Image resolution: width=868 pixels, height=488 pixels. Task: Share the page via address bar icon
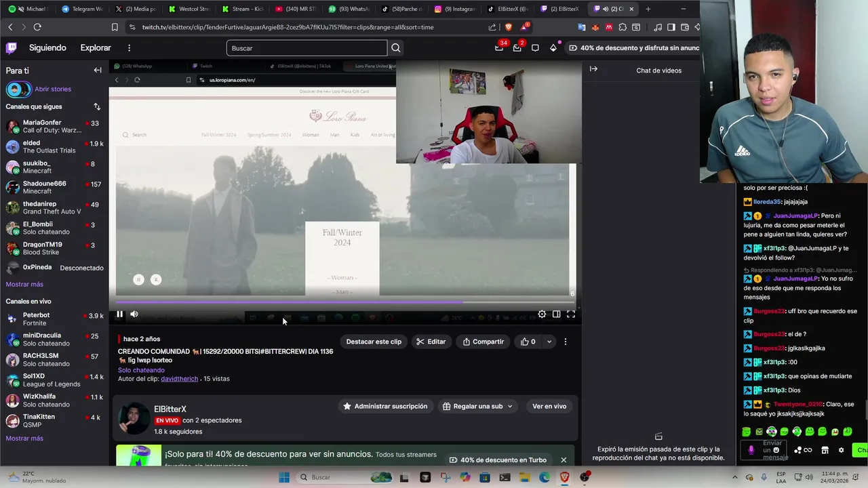click(492, 27)
